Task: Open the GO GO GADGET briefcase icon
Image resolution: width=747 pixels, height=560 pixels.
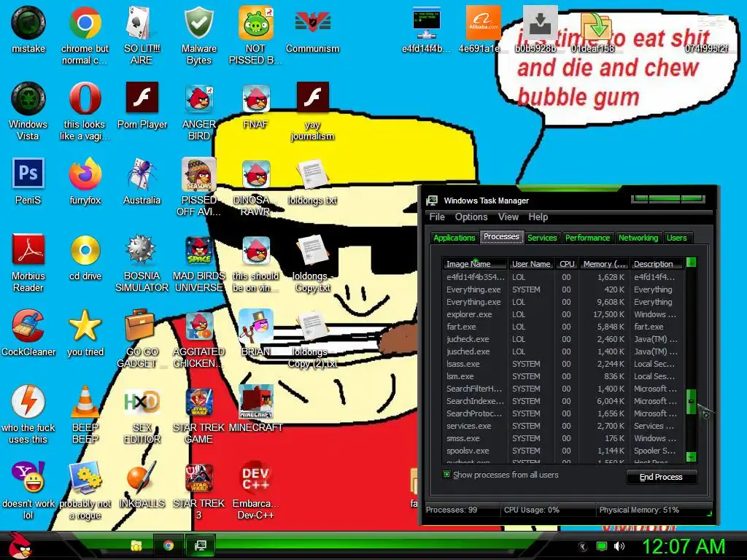Action: coord(142,338)
